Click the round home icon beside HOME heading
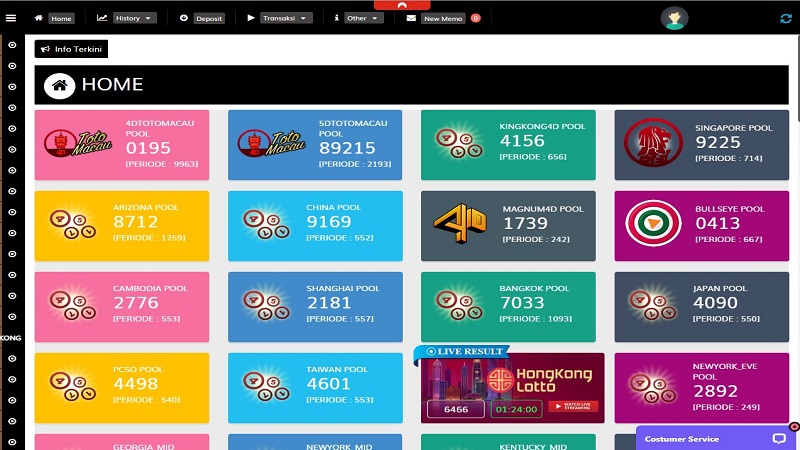The height and width of the screenshot is (450, 800). [x=59, y=85]
